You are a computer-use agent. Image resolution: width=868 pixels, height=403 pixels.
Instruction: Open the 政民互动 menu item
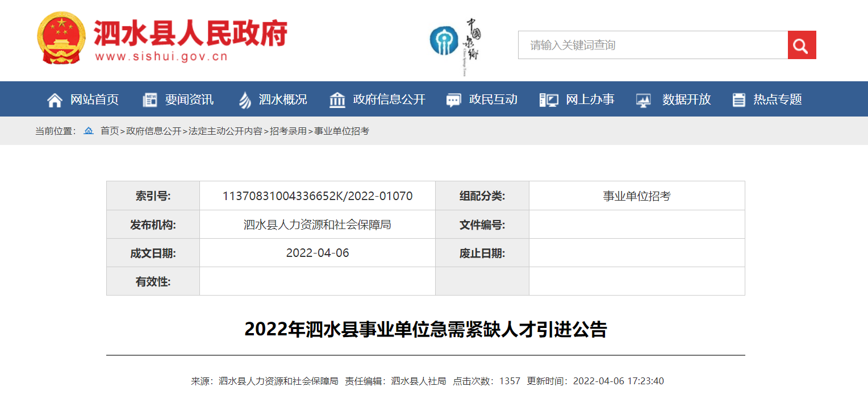(493, 99)
